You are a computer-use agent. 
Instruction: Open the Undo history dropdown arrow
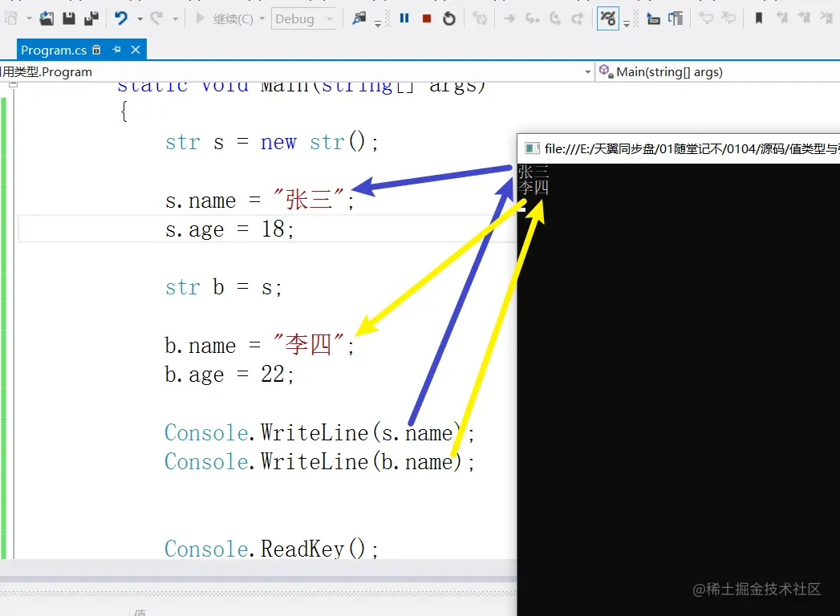140,18
